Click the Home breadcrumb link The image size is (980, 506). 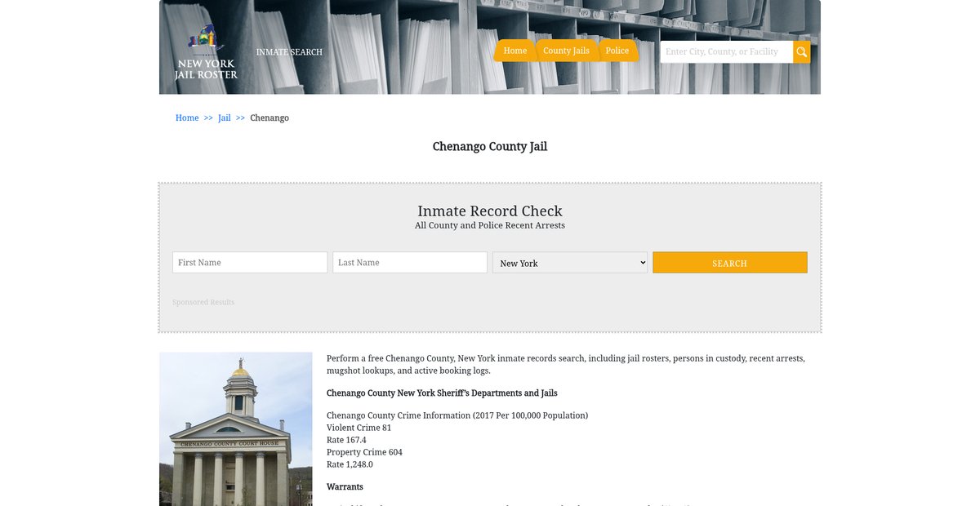coord(187,118)
